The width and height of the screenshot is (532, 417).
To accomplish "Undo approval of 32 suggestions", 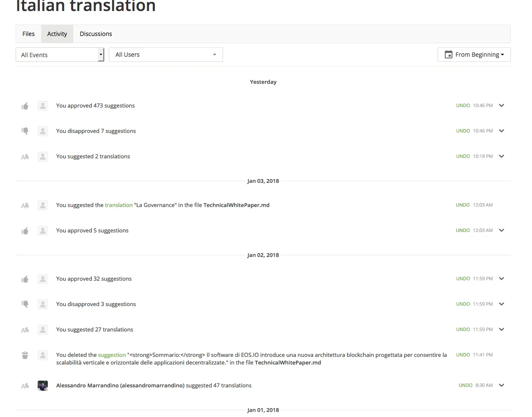I will click(x=463, y=279).
